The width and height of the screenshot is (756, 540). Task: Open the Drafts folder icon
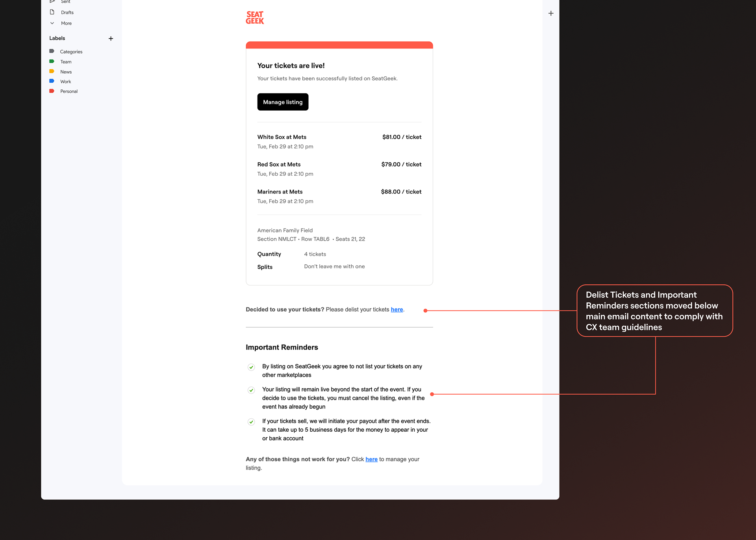[x=52, y=12]
